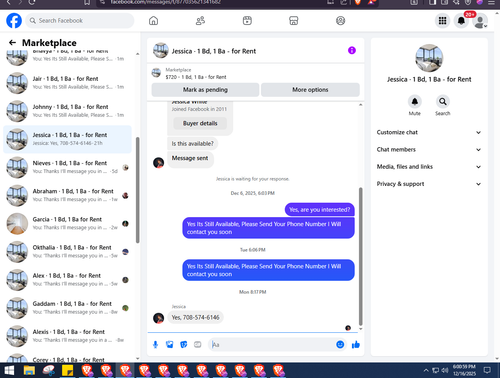Open the Okthalia - 1 Bd, 1 Ba conversation

coord(67,252)
